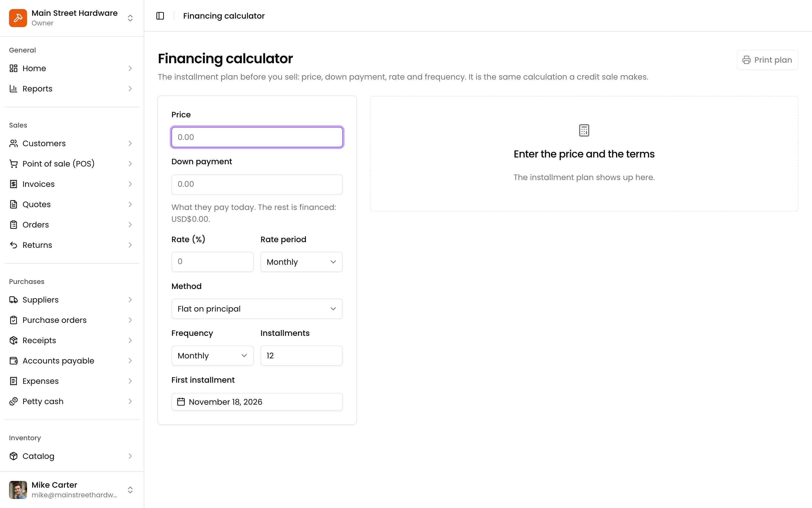Click the Purchase orders clipboard-check icon
The image size is (812, 508).
point(14,320)
